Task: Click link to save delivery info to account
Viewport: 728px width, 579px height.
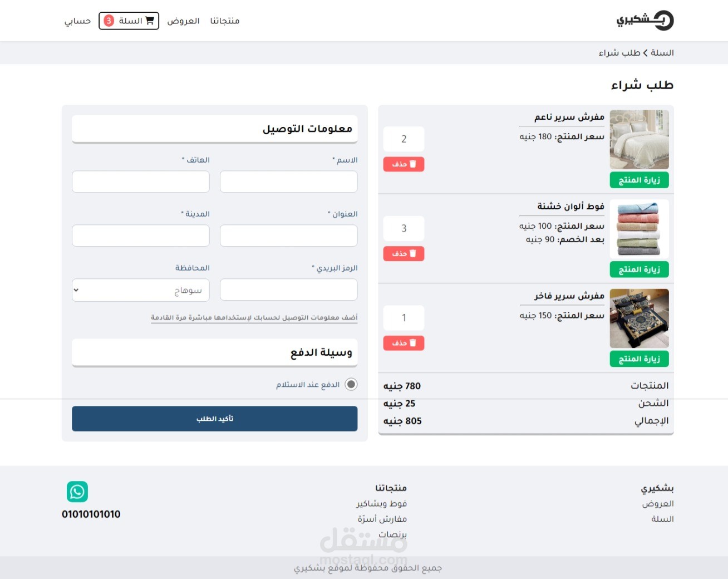Action: (254, 317)
